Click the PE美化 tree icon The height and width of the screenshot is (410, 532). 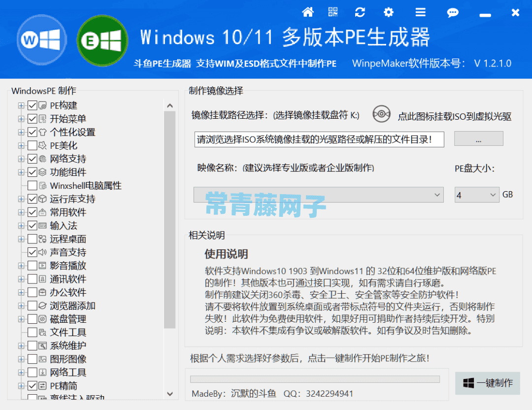point(42,145)
